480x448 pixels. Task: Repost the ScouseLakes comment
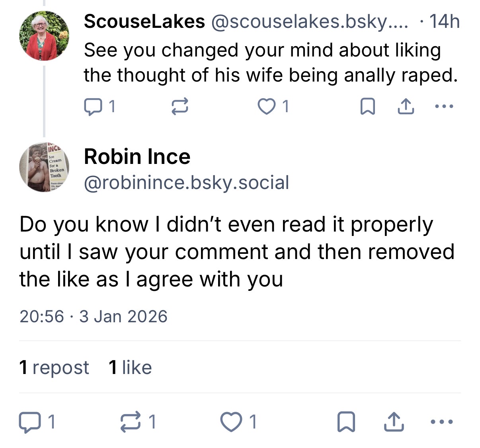(180, 107)
